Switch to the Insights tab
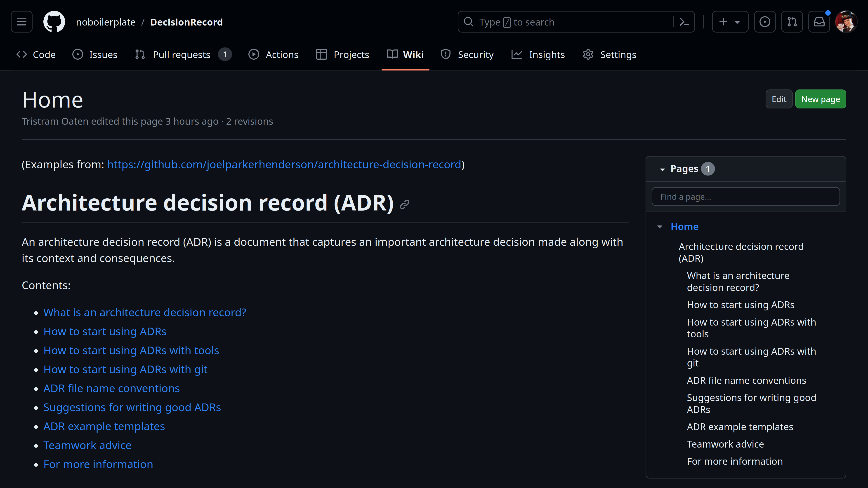Viewport: 868px width, 488px height. pyautogui.click(x=538, y=54)
